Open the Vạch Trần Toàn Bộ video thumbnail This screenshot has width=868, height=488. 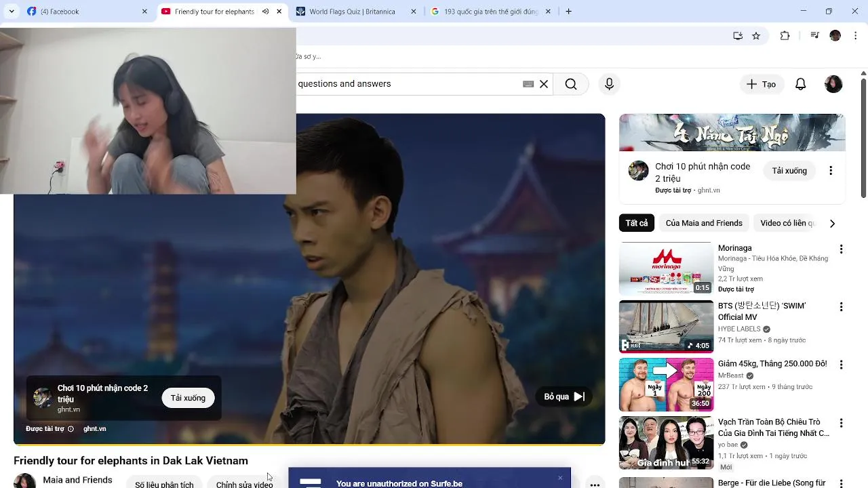[x=666, y=443]
